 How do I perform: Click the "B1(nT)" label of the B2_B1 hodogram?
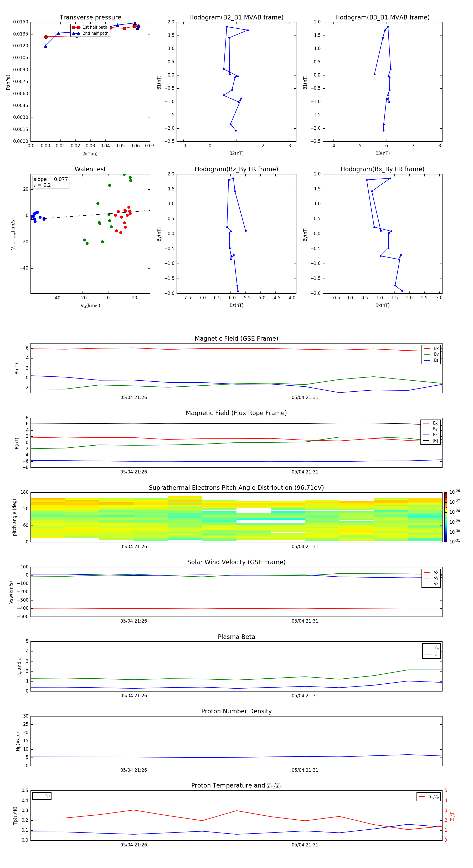[x=159, y=82]
